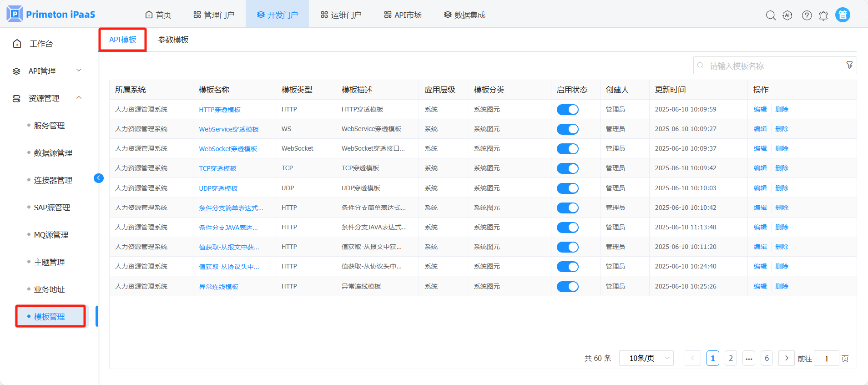Click the search magnifier icon in header

[x=771, y=15]
